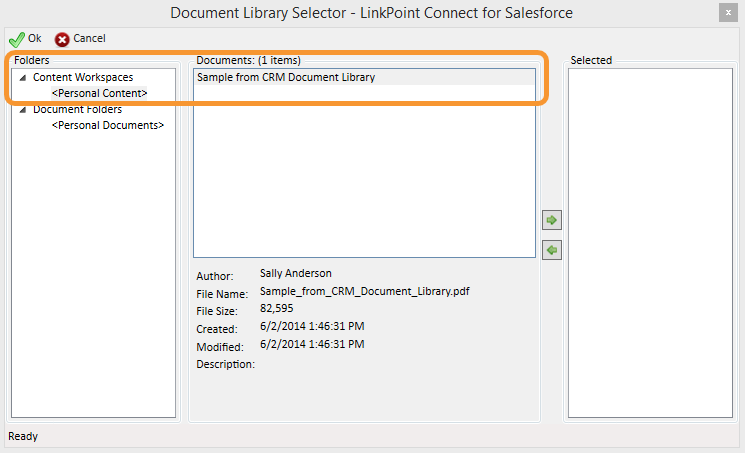Remove document with green left arrow
Viewport: 745px width, 453px height.
552,250
